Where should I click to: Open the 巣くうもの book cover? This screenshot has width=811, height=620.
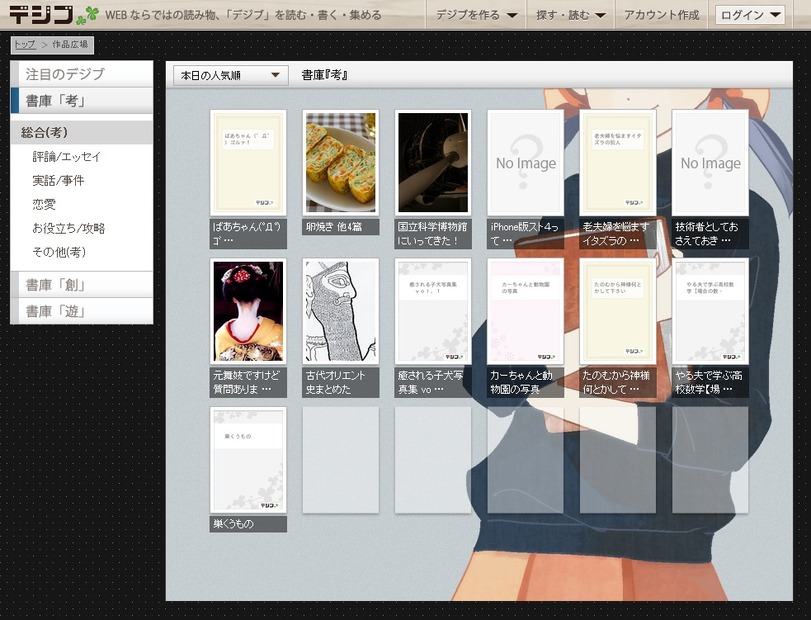[248, 459]
